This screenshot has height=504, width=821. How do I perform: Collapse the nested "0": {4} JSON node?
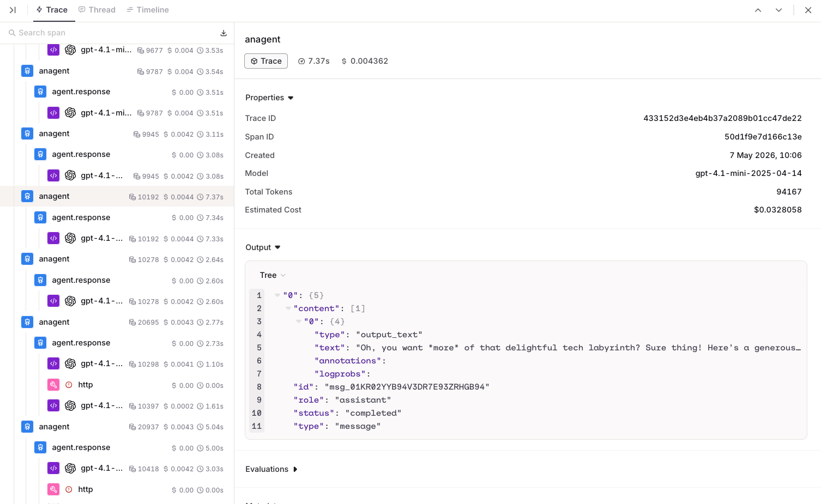tap(298, 321)
